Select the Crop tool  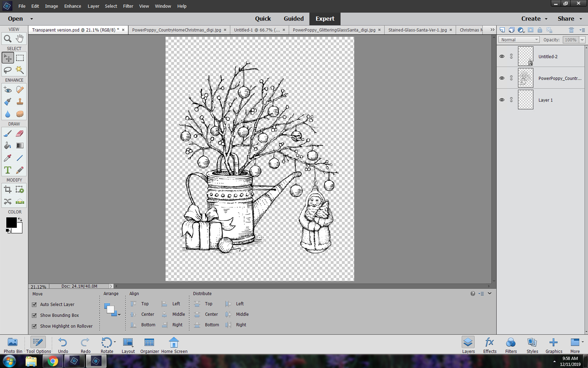tap(8, 190)
